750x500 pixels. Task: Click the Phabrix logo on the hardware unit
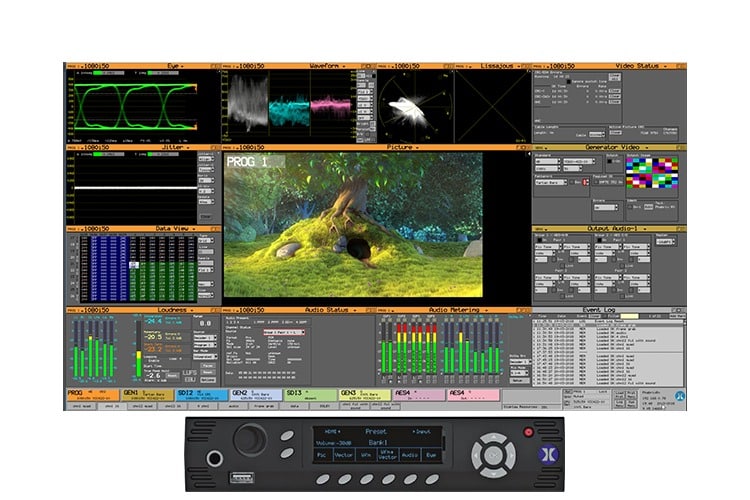tap(549, 454)
